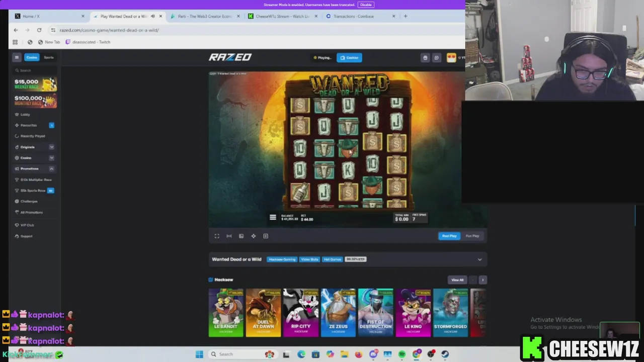Open live stats icon under game
The image size is (644, 362).
[x=241, y=236]
